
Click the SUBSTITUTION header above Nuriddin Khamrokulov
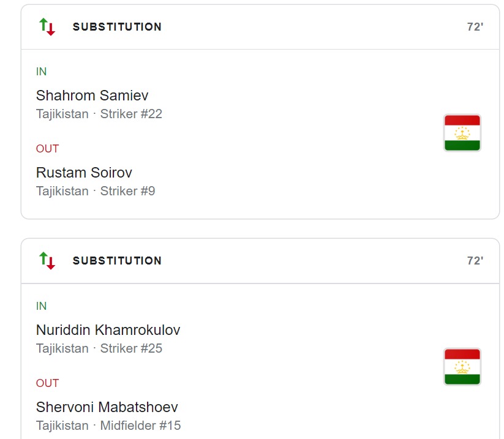[117, 261]
